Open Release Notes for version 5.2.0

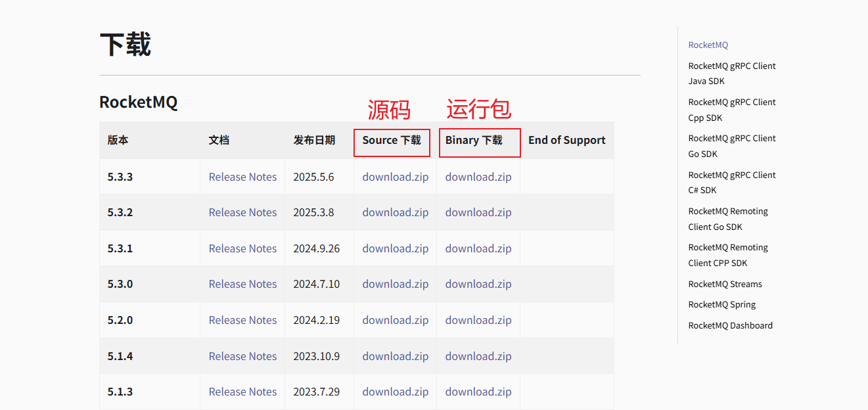[242, 320]
